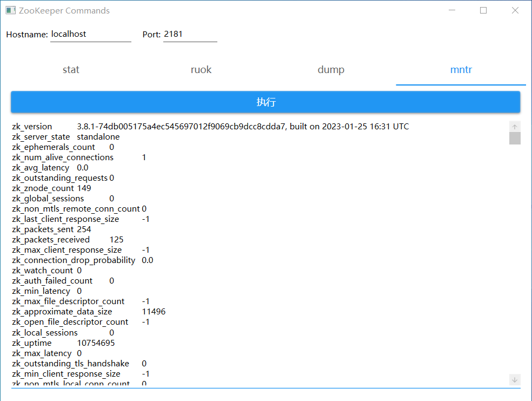Click the zk_non_mtls_remote_conn_count line
The height and width of the screenshot is (401, 532).
click(79, 209)
